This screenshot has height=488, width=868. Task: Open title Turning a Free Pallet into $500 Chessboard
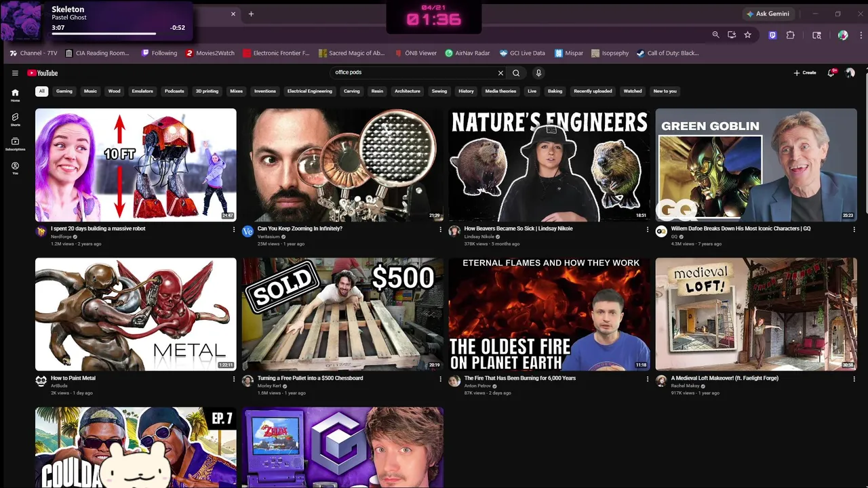[x=310, y=378]
